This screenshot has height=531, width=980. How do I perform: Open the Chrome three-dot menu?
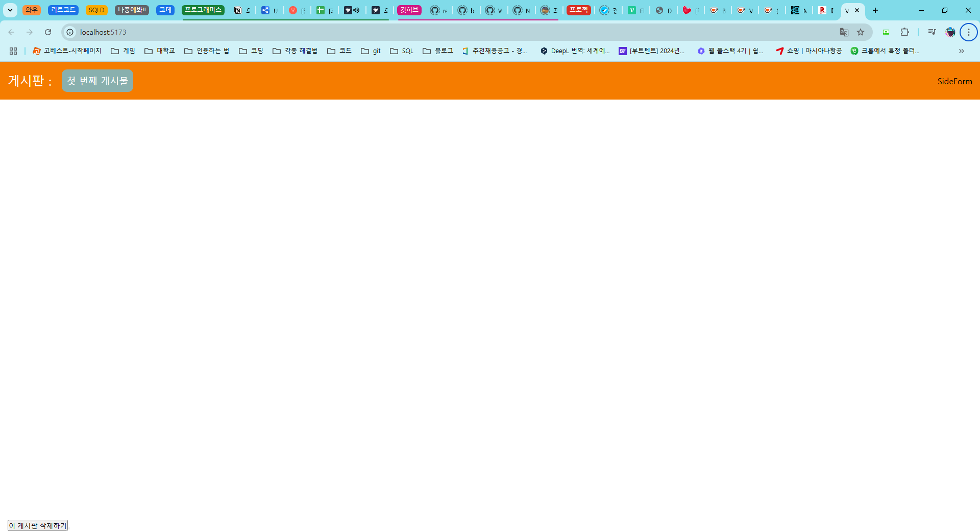click(x=969, y=32)
